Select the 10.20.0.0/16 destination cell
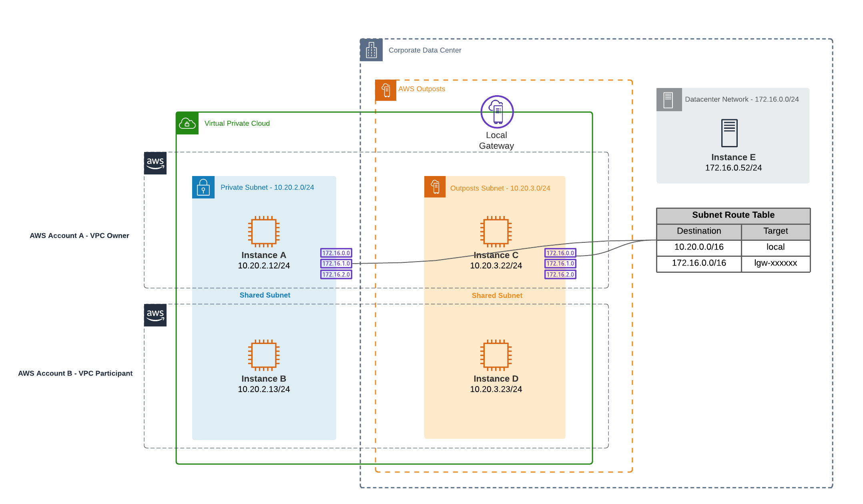The width and height of the screenshot is (863, 504). pos(699,248)
